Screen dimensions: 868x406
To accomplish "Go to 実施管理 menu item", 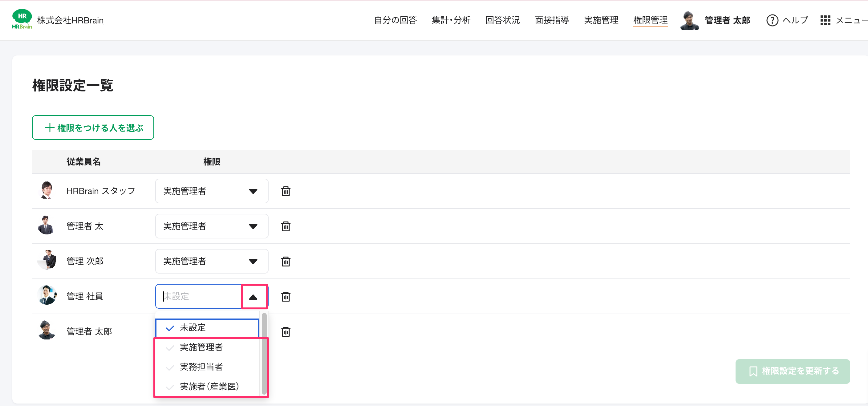I will (x=601, y=20).
